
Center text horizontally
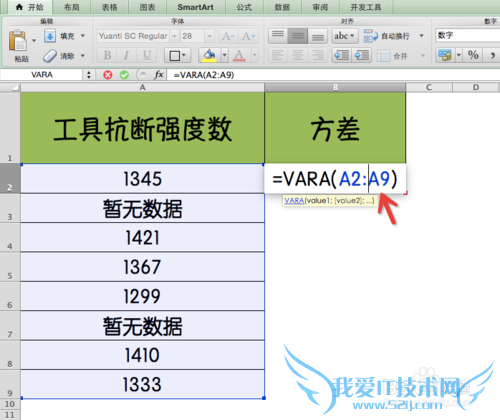click(x=298, y=55)
